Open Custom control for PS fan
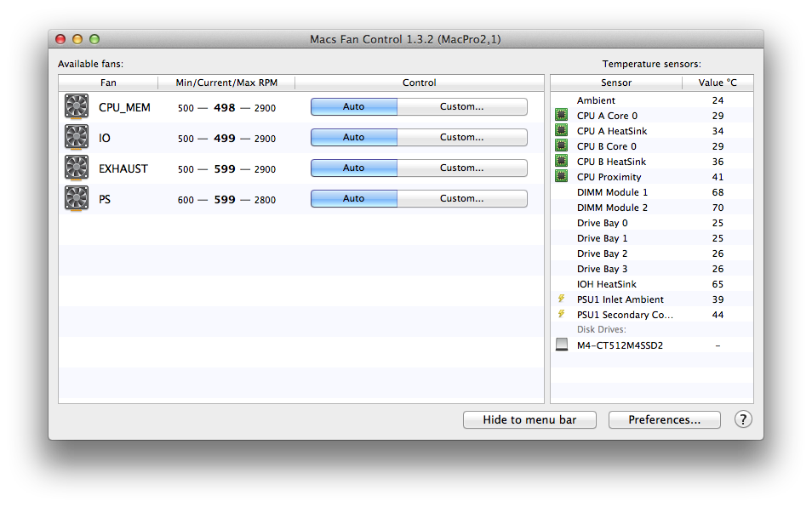Viewport: 812px width, 507px height. (462, 198)
